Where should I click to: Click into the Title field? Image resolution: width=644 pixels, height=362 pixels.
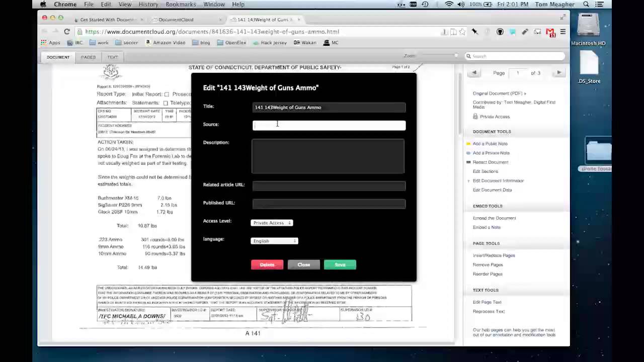pos(329,107)
